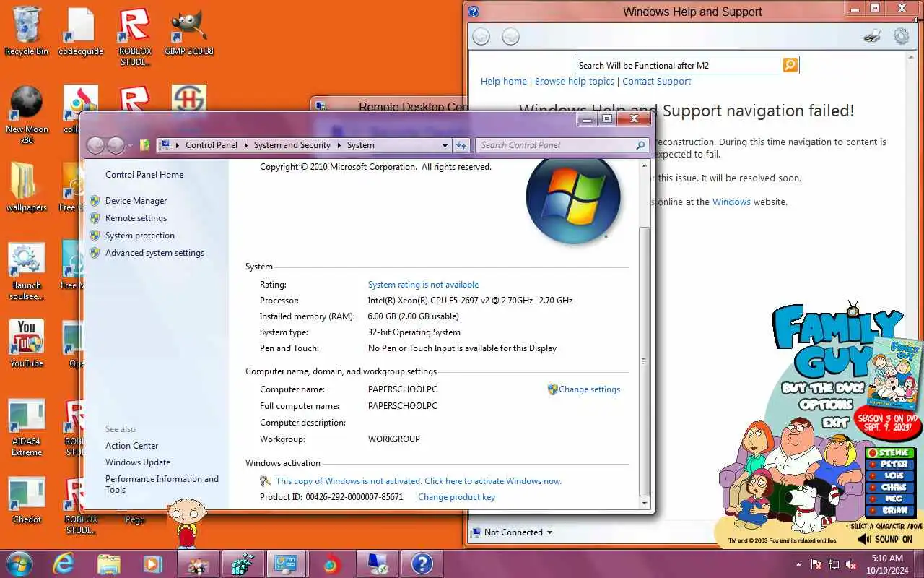Show hidden system tray icons
924x578 pixels.
tap(798, 564)
